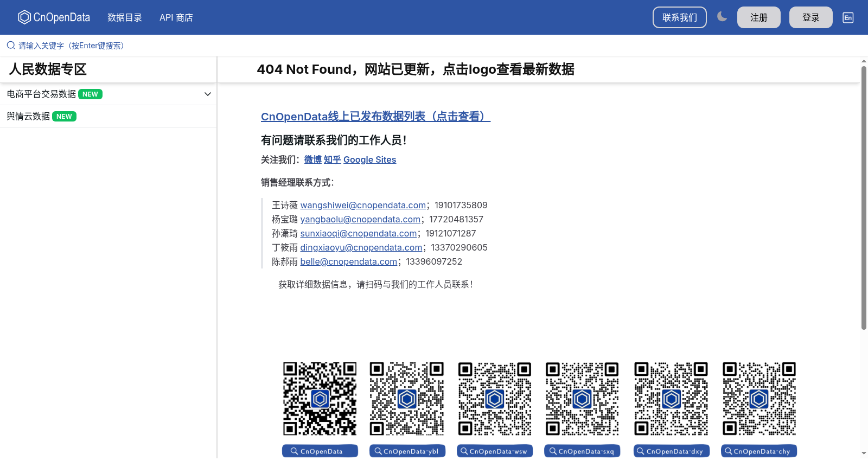Toggle dark mode moon icon
868x467 pixels.
coord(722,17)
